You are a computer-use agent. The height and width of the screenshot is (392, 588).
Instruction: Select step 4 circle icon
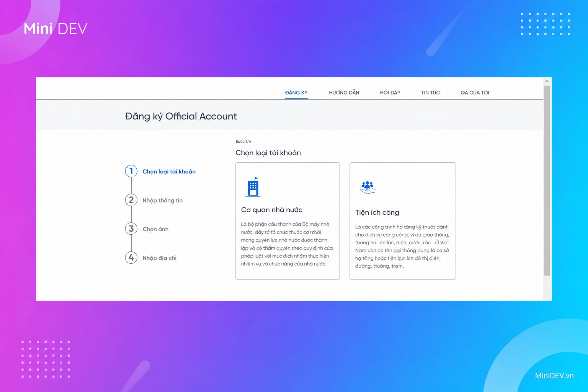[x=131, y=257]
